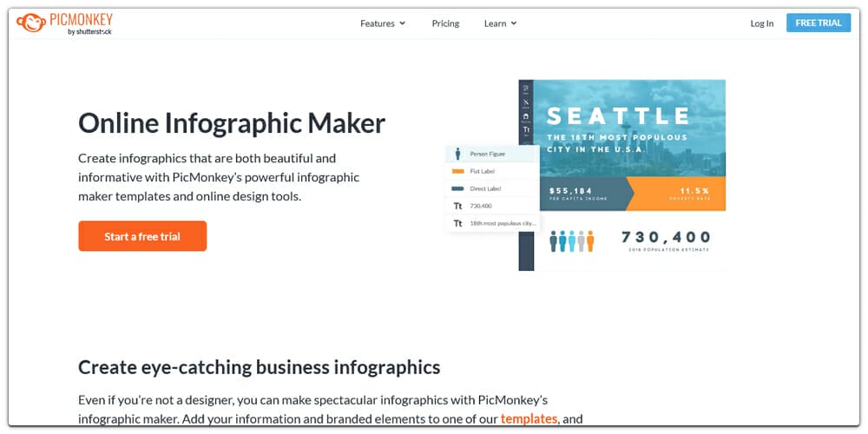Image resolution: width=868 pixels, height=434 pixels.
Task: Click the PicMonkey monkey logo
Action: [x=30, y=23]
